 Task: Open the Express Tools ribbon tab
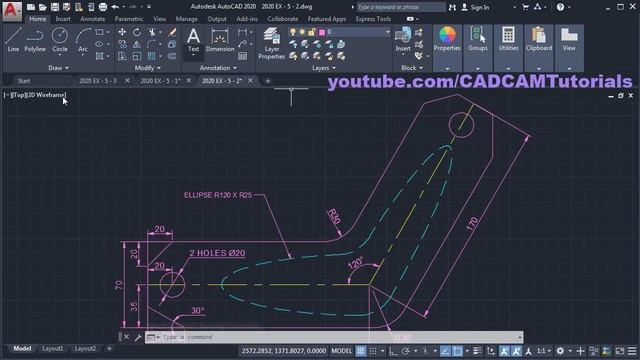[x=373, y=19]
